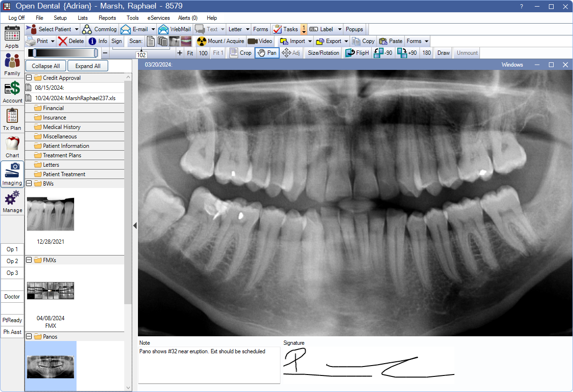Delete the selected image
573x392 pixels.
pyautogui.click(x=72, y=41)
